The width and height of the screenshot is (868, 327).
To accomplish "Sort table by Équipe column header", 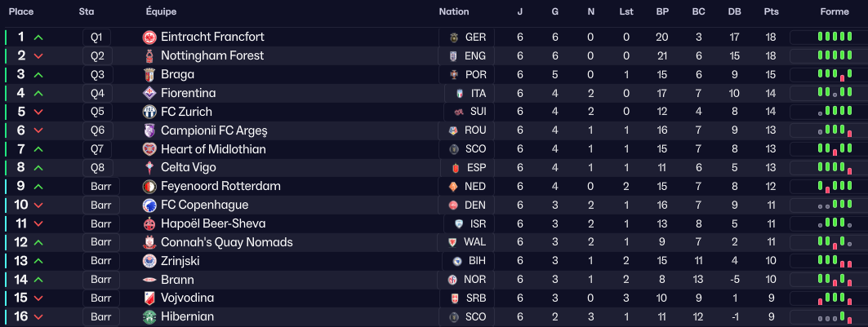I will pos(161,12).
